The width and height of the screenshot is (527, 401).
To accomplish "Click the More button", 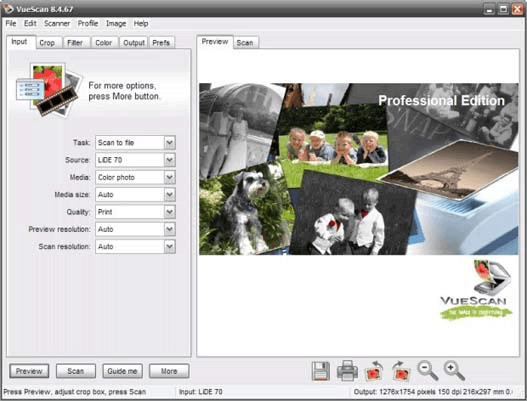I will [x=169, y=371].
